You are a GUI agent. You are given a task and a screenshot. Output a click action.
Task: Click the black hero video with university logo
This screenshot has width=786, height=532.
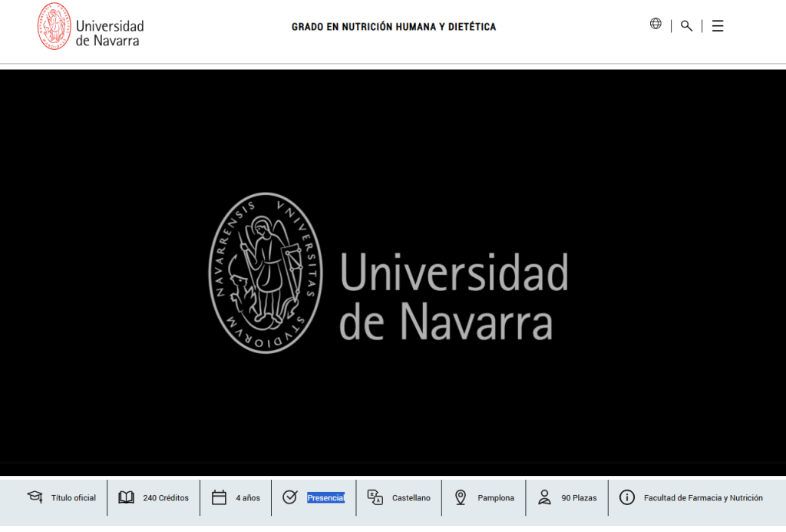[393, 273]
